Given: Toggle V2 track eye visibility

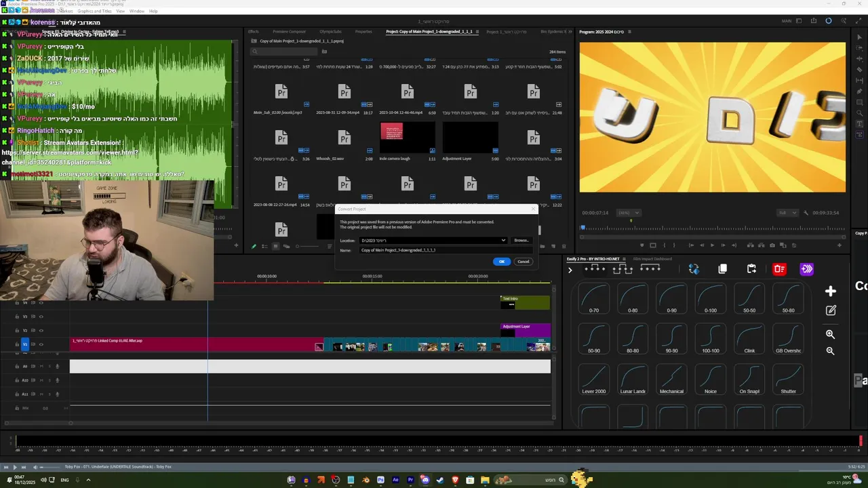Looking at the screenshot, I should tap(41, 330).
